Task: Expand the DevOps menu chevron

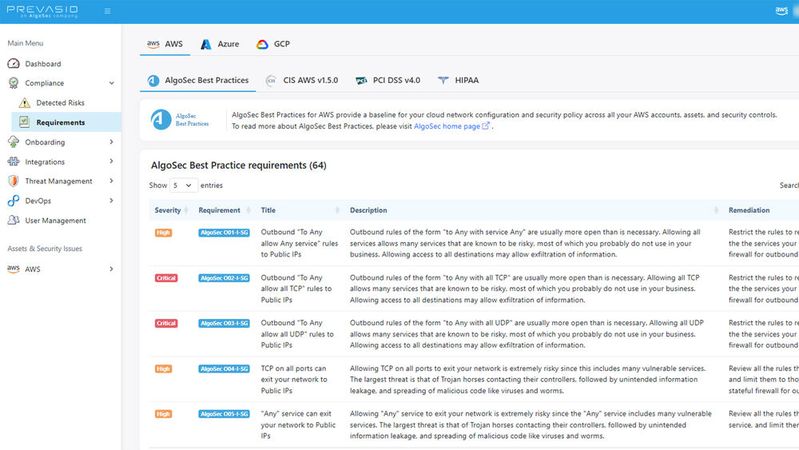Action: coord(112,200)
